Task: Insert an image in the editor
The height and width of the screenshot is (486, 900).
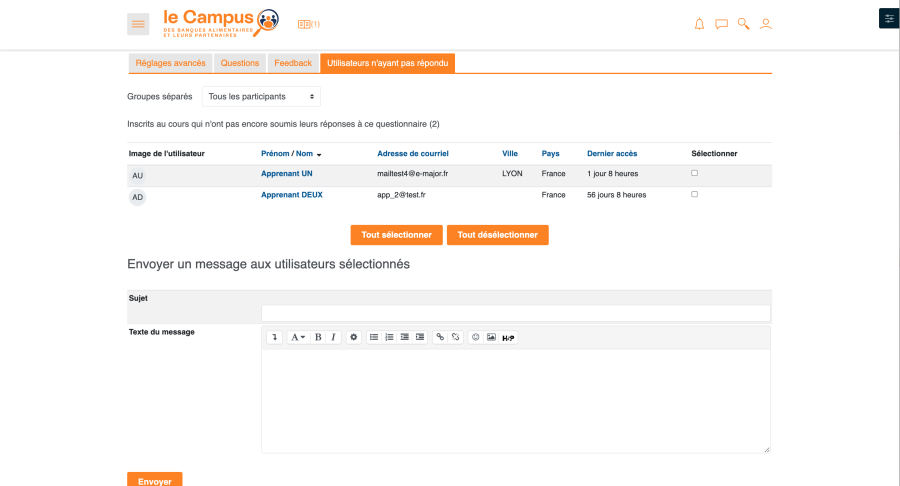Action: point(491,337)
